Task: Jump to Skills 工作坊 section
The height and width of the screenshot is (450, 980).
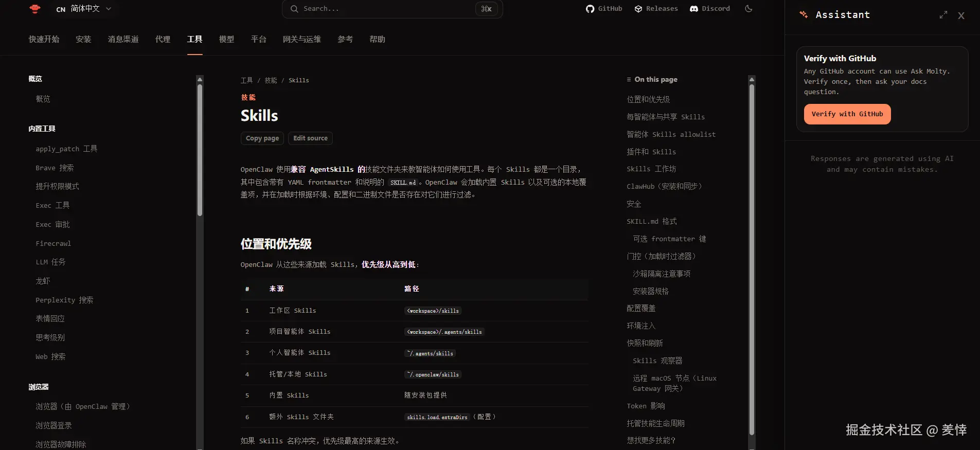Action: 651,169
